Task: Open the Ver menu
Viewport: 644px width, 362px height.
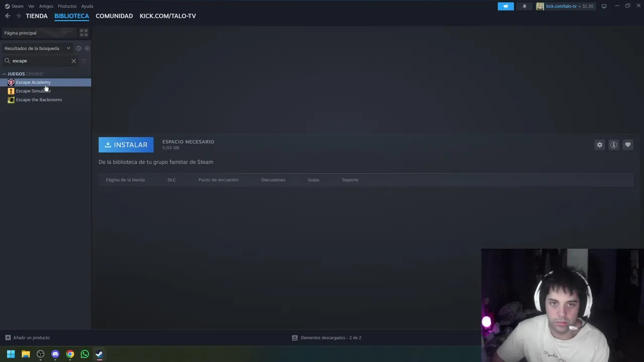Action: click(x=31, y=6)
